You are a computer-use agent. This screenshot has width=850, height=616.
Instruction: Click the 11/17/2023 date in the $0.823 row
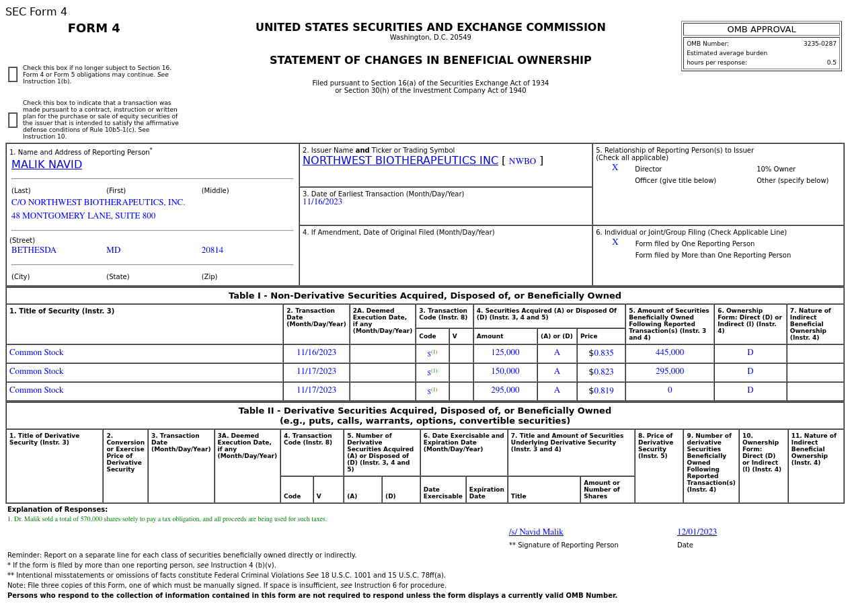(x=316, y=371)
